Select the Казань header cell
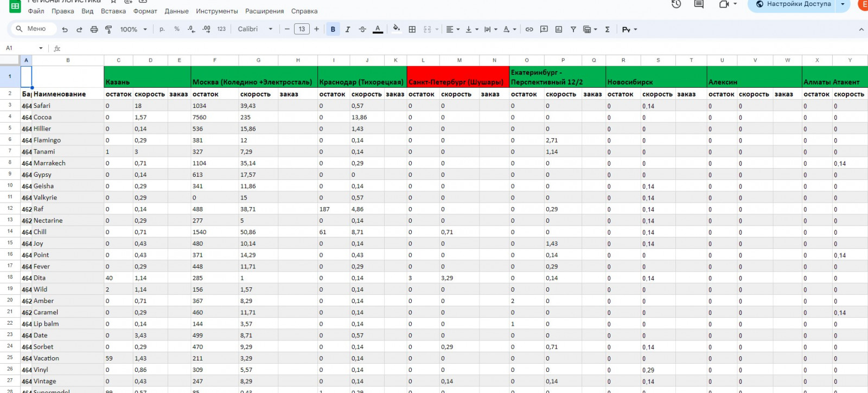 [x=147, y=77]
